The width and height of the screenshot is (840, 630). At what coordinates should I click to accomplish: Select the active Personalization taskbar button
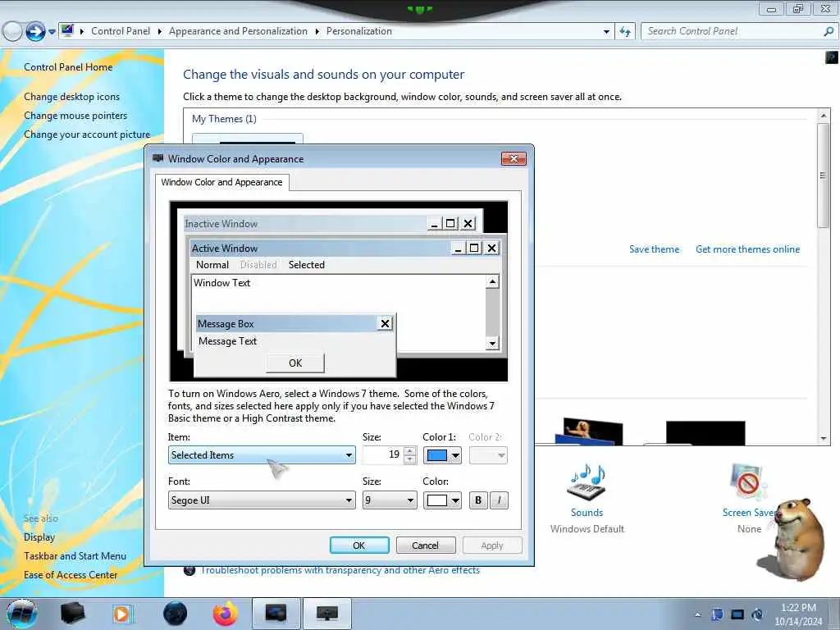click(276, 614)
